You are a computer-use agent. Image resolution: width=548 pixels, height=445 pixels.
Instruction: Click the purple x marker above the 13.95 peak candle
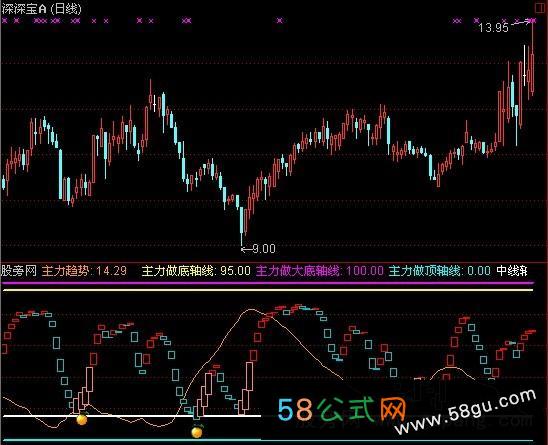click(532, 21)
